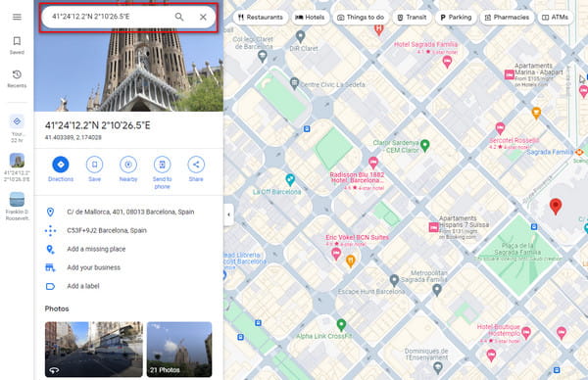Filter map by Pharmacies
Image resolution: width=588 pixels, height=380 pixels.
pyautogui.click(x=507, y=18)
